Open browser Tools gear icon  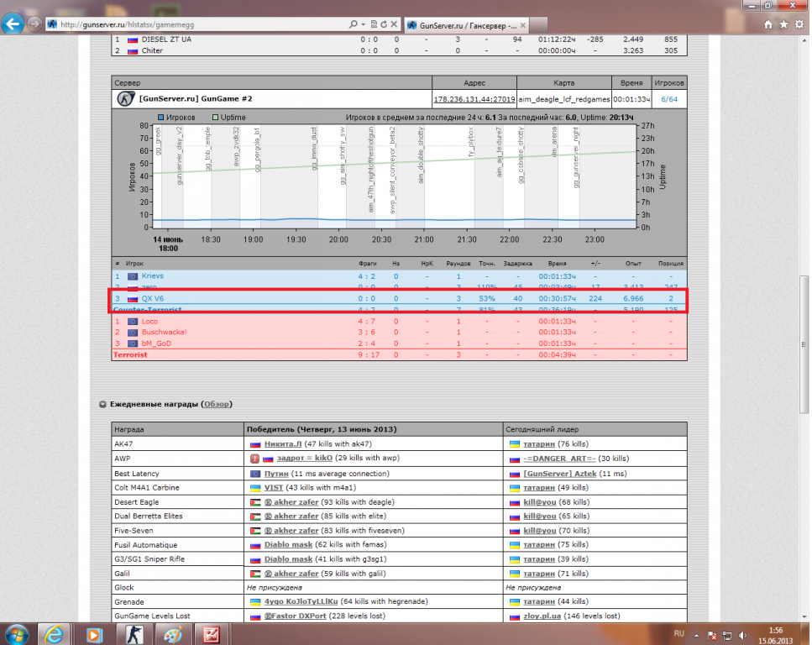click(799, 24)
